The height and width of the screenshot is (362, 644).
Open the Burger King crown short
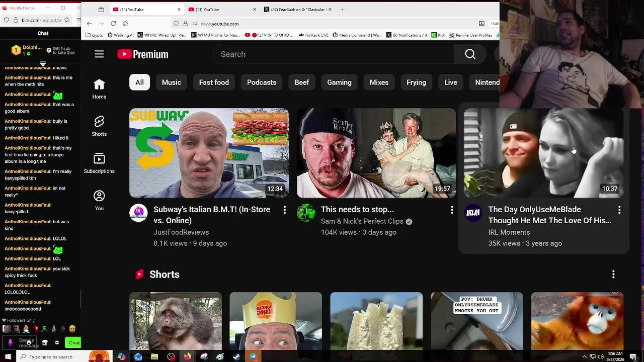[x=276, y=321]
